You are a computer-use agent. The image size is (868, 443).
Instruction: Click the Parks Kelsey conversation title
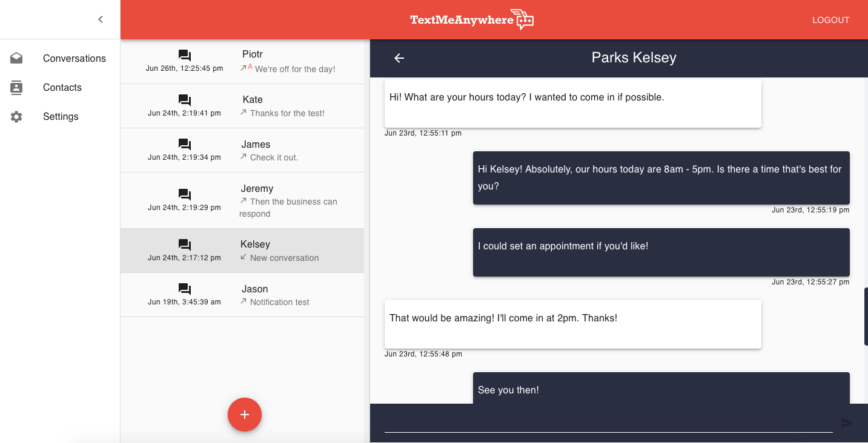pyautogui.click(x=634, y=57)
